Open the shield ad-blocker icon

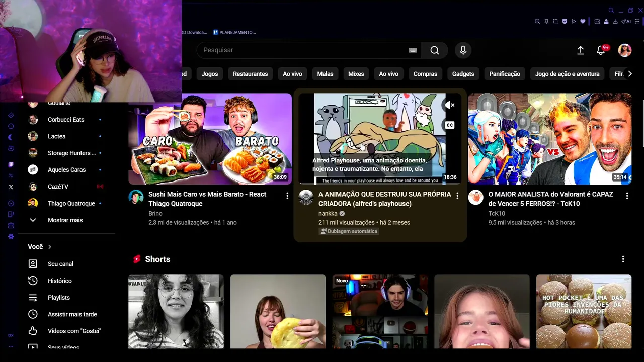pos(565,22)
